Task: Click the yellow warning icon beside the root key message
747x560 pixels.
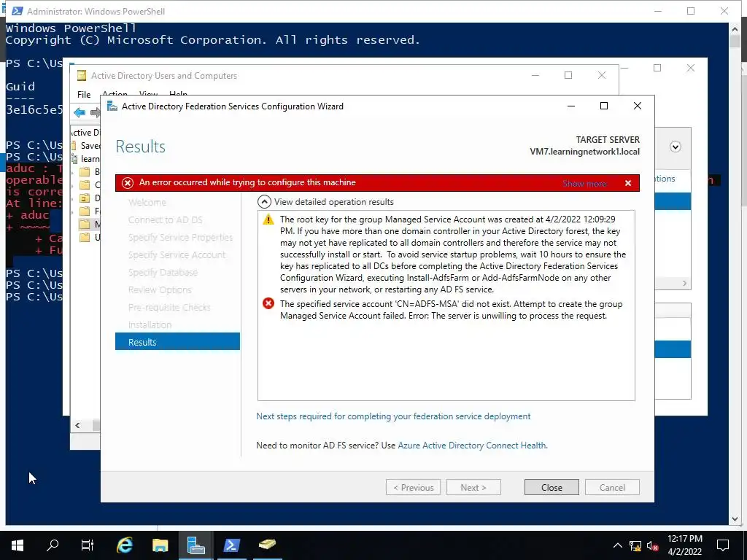Action: click(x=268, y=219)
